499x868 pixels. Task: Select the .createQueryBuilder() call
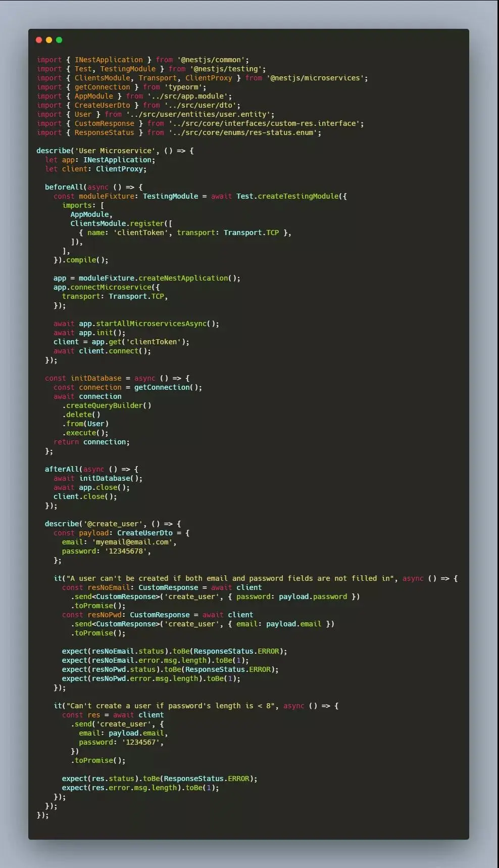[x=107, y=405]
